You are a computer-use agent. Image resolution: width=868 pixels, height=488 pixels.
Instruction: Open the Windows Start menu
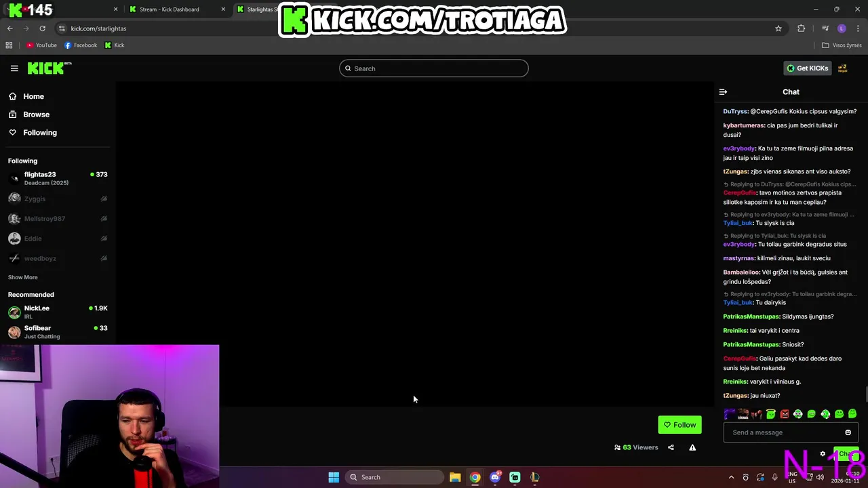tap(334, 477)
